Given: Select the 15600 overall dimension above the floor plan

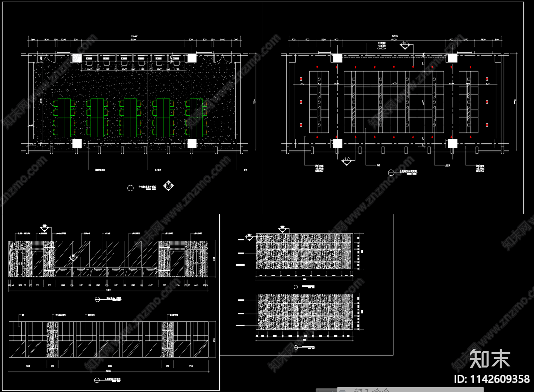Looking at the screenshot, I should (134, 36).
